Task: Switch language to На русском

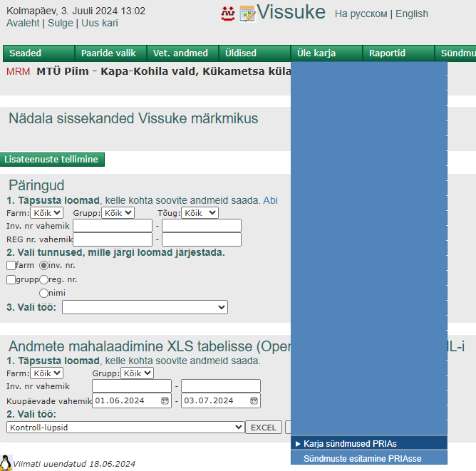Action: (361, 14)
